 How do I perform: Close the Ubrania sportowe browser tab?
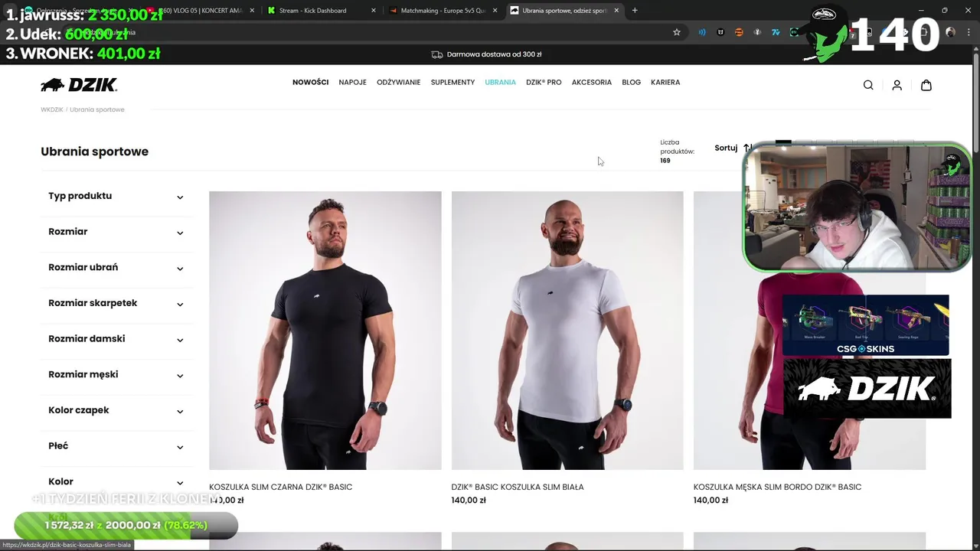pyautogui.click(x=616, y=11)
